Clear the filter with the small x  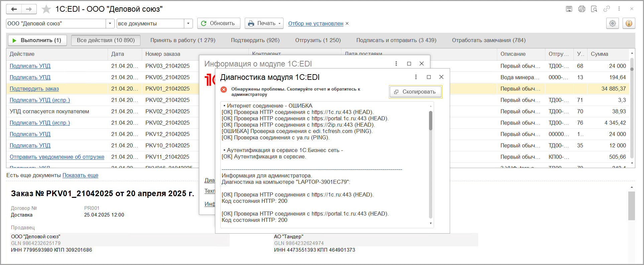(x=347, y=23)
